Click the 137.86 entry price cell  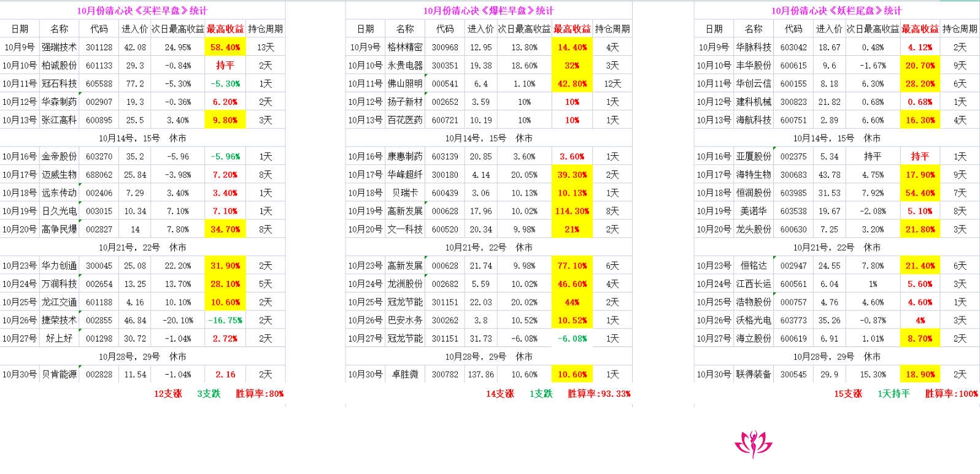click(x=480, y=375)
